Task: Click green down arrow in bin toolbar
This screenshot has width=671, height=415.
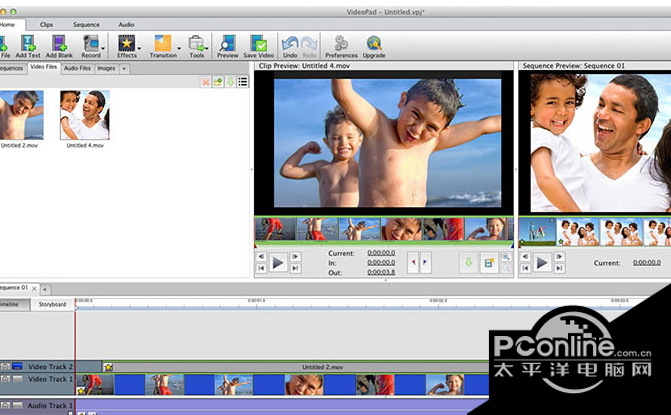Action: pyautogui.click(x=230, y=82)
